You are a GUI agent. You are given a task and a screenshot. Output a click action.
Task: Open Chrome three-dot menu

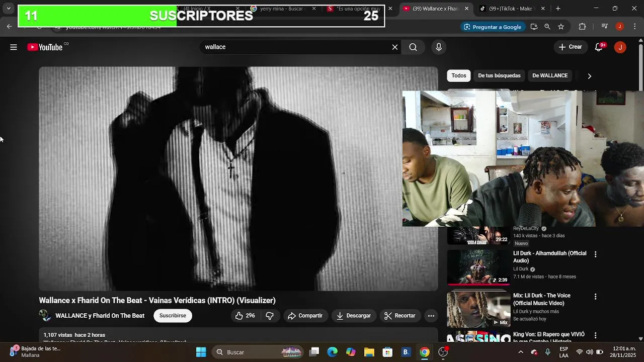click(x=634, y=27)
